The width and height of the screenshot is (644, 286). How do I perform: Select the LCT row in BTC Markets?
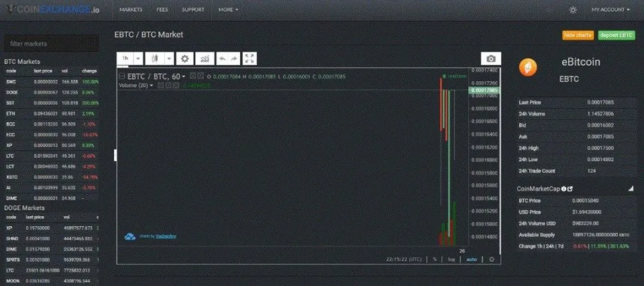click(x=52, y=166)
